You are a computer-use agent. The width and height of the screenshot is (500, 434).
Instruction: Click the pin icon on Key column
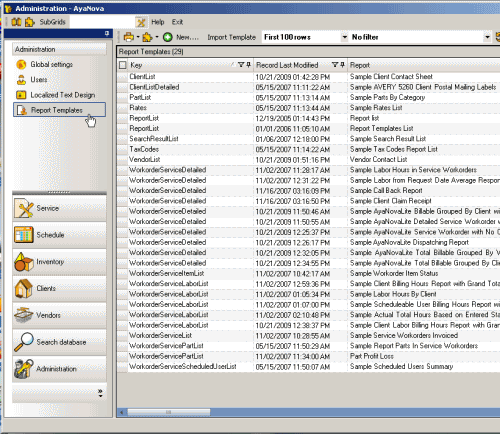(248, 65)
